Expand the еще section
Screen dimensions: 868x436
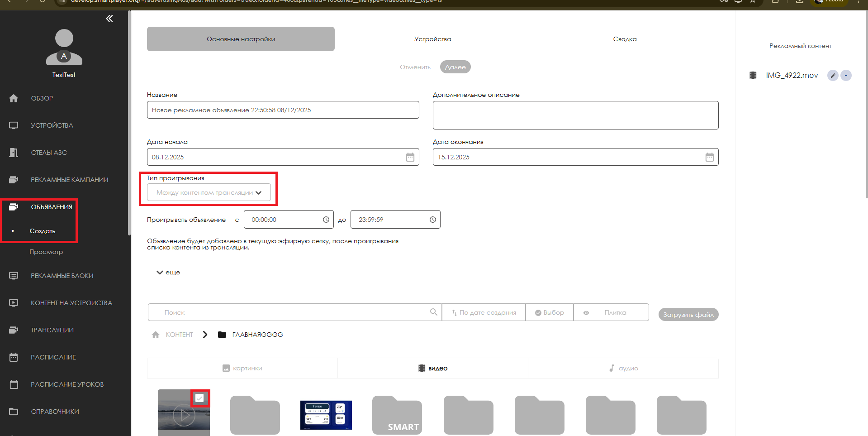[x=168, y=273]
